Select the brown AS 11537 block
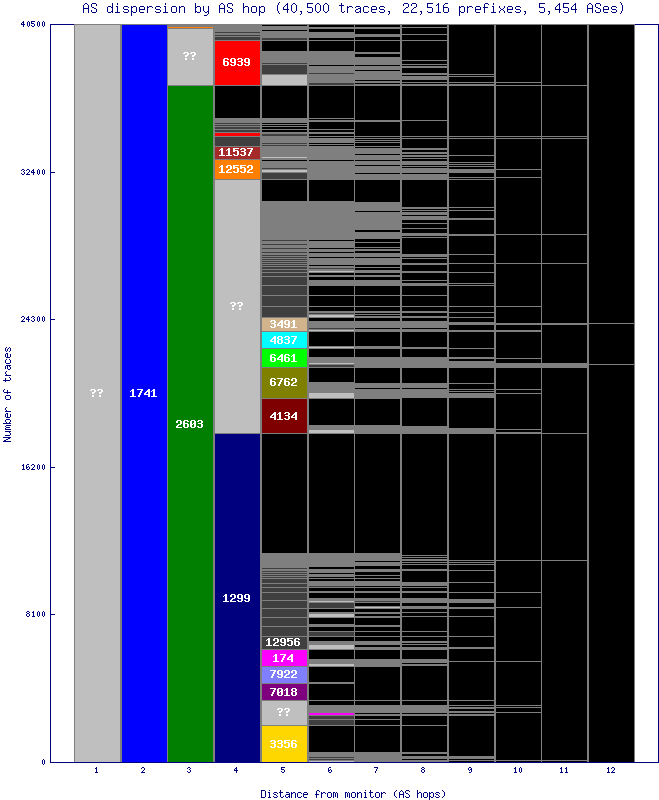 click(x=237, y=152)
